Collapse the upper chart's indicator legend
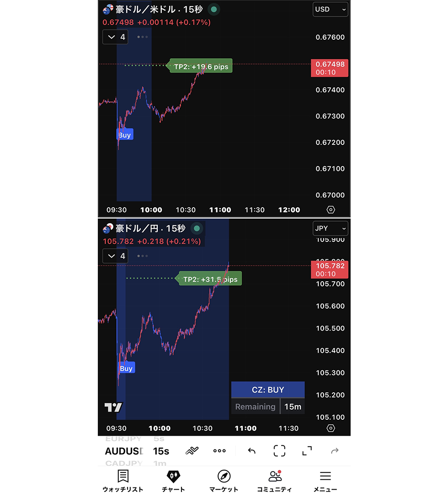The image size is (448, 503). click(x=115, y=37)
